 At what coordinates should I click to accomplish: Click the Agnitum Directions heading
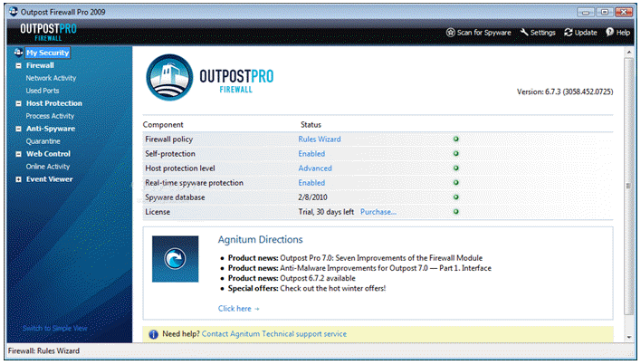click(x=260, y=240)
